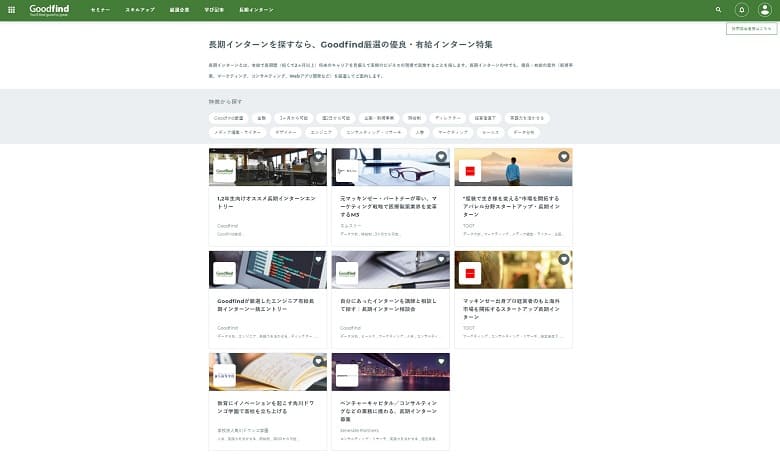Filter by the 週2日から可能 tag
Image resolution: width=780 pixels, height=458 pixels.
336,118
